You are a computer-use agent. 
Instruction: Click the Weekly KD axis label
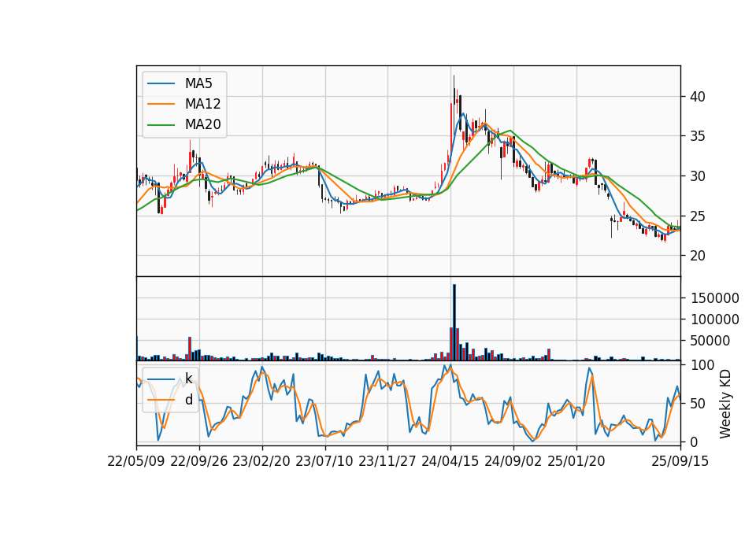tap(724, 404)
